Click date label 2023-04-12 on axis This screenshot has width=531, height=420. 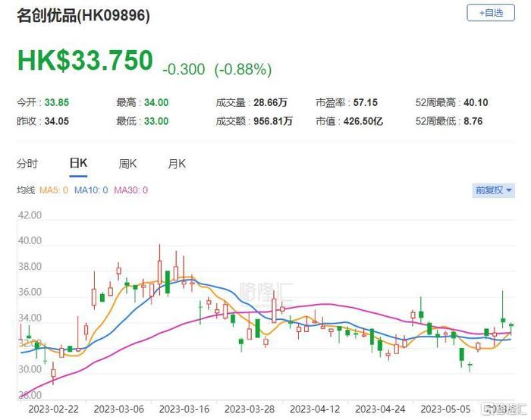click(315, 409)
